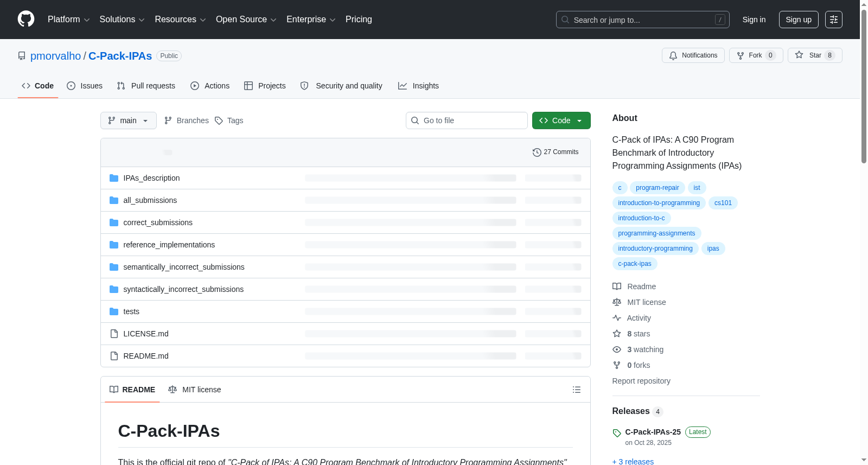Image resolution: width=868 pixels, height=465 pixels.
Task: Open the Security and quality tab
Action: (x=341, y=86)
